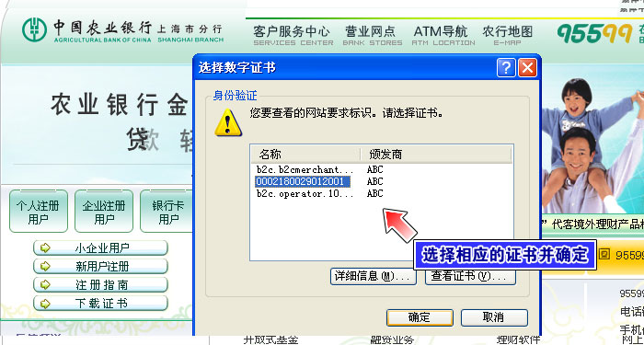Open ATM导航 ATM Location menu
This screenshot has height=345, width=644.
tap(443, 36)
